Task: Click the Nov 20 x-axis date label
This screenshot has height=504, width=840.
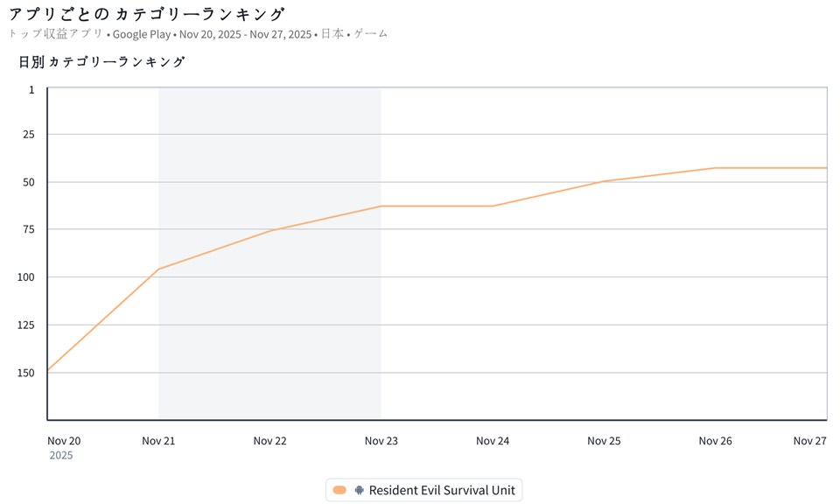Action: click(x=64, y=441)
